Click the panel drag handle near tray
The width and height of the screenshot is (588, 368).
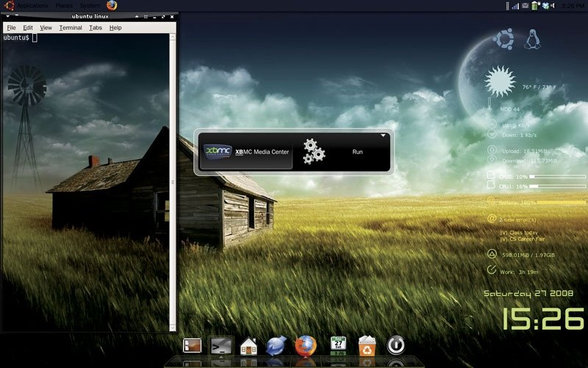(507, 6)
